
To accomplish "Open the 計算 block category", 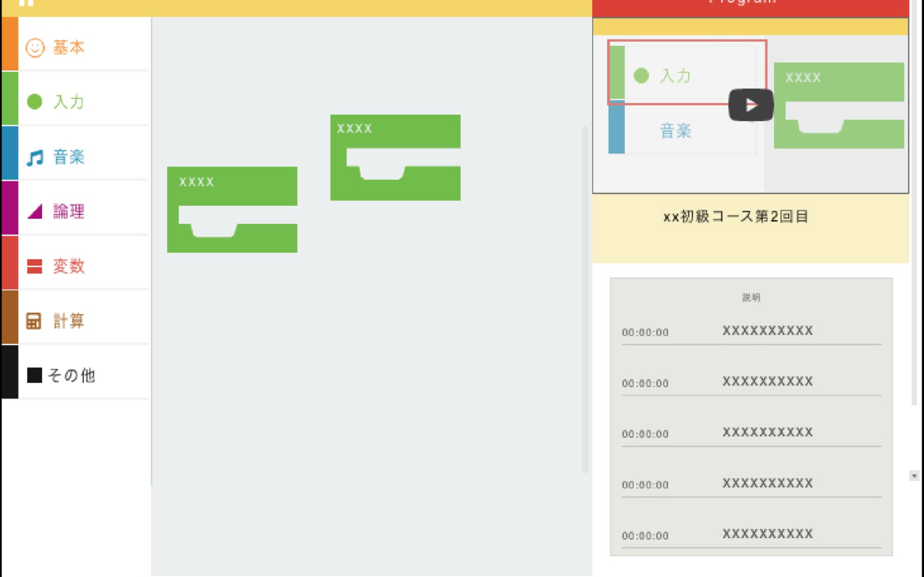I will click(x=75, y=317).
